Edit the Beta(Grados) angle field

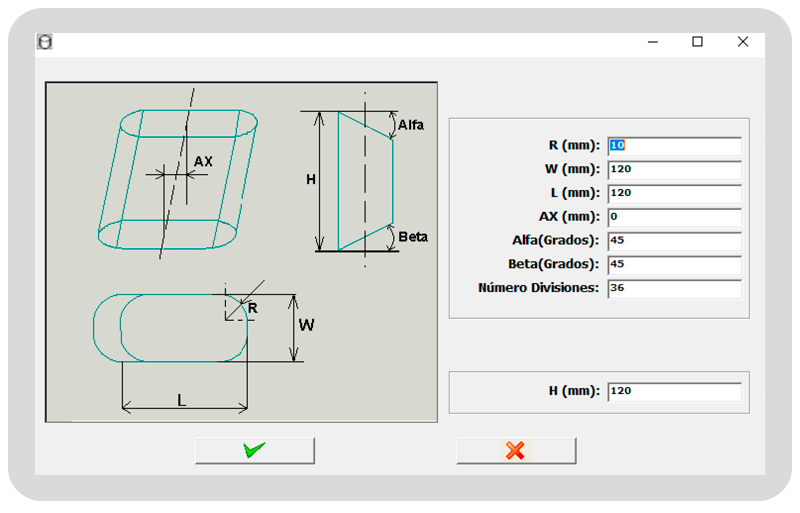673,265
